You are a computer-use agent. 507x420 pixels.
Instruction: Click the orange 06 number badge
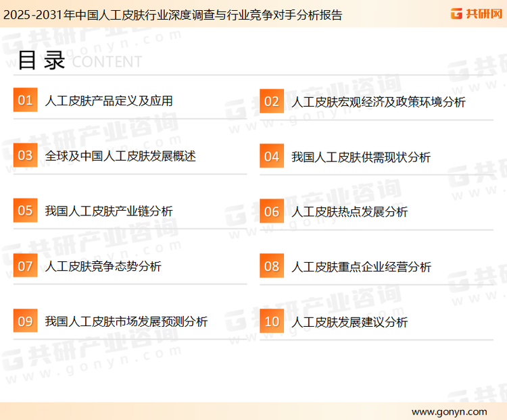[x=272, y=211]
